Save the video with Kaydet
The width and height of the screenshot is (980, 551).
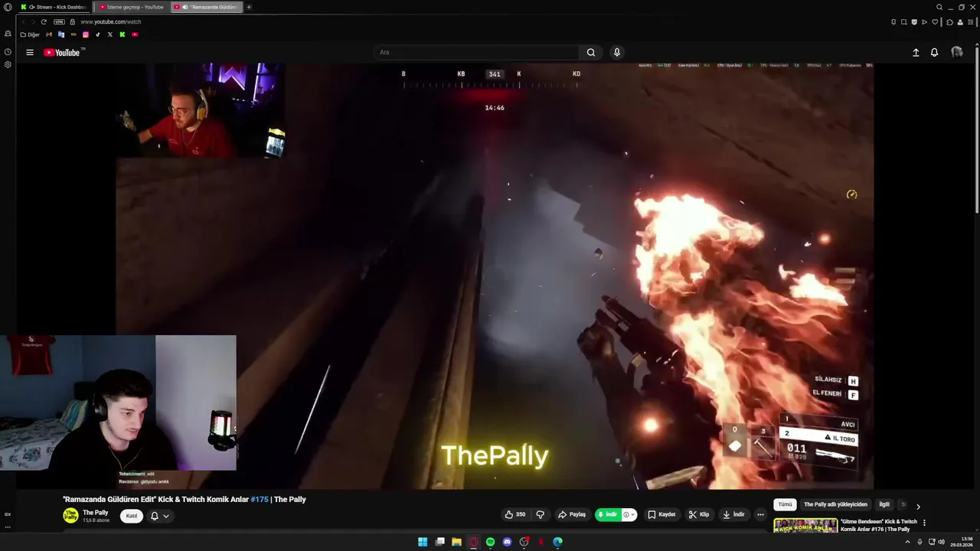[661, 514]
